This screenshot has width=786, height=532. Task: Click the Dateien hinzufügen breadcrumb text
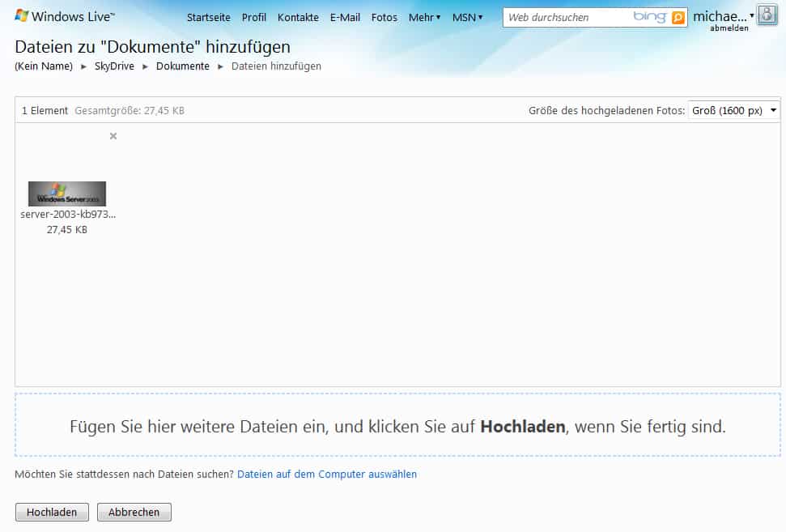pos(276,66)
